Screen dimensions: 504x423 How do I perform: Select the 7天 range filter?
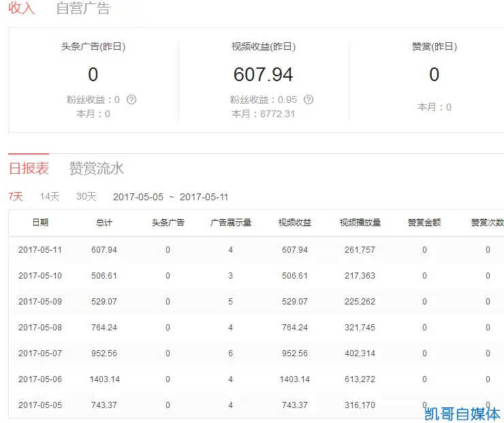click(16, 196)
